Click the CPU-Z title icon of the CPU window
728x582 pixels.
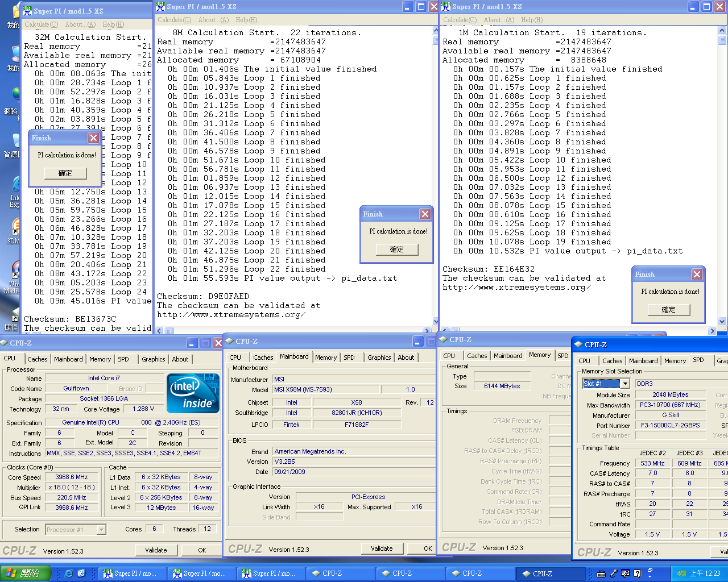pyautogui.click(x=3, y=343)
